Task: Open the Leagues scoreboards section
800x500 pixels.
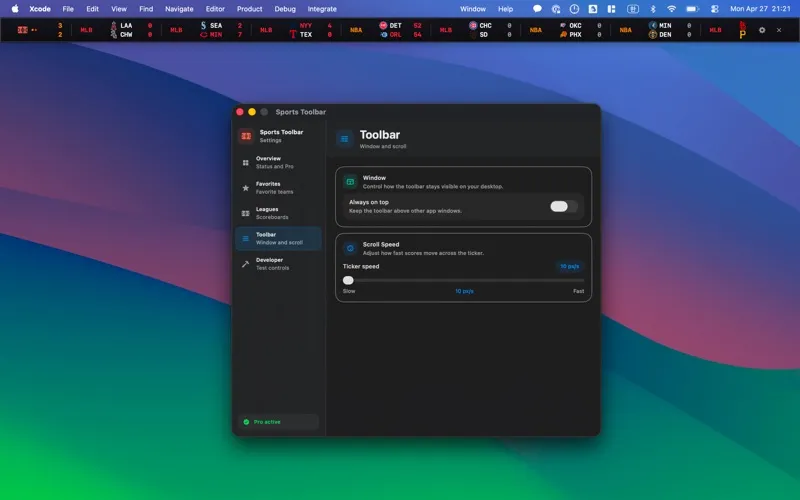Action: (x=279, y=213)
